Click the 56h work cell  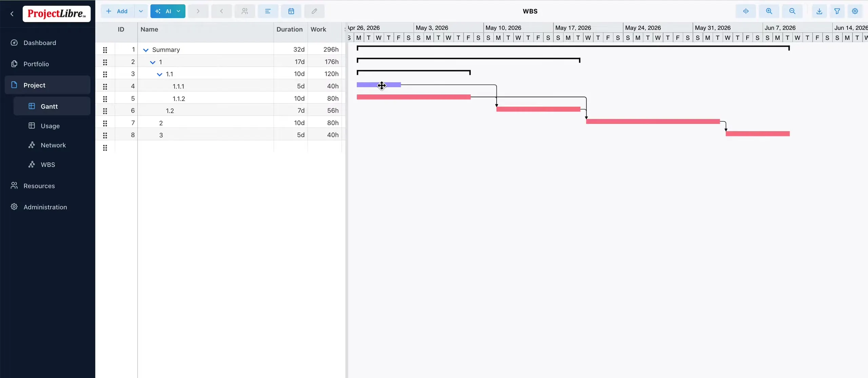[324, 110]
